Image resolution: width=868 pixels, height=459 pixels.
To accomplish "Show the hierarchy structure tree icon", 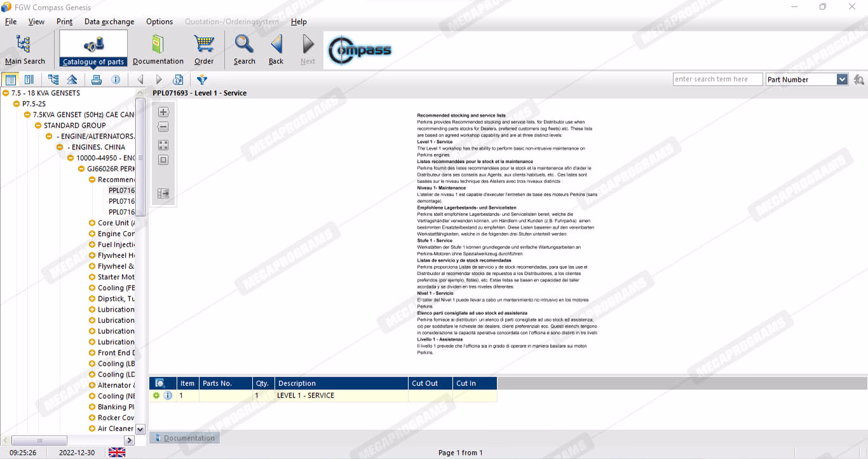I will [53, 79].
